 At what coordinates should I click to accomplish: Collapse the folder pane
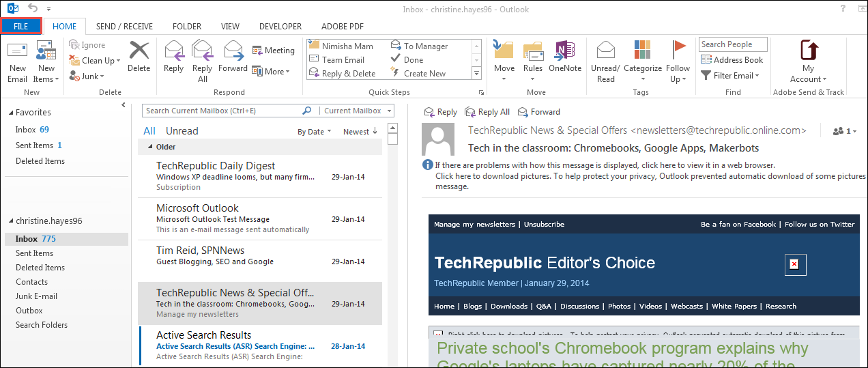(124, 105)
